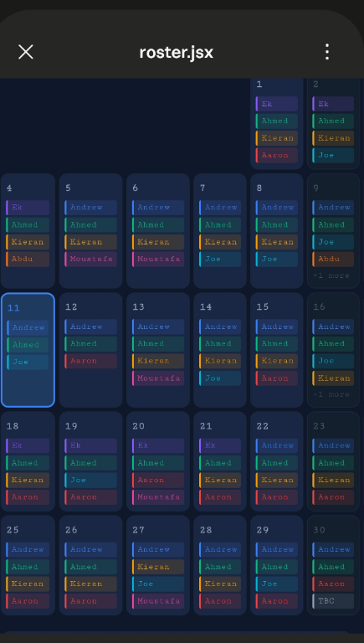Viewport: 364px width, 643px height.
Task: Click Kieran entry on day 21
Action: (220, 481)
